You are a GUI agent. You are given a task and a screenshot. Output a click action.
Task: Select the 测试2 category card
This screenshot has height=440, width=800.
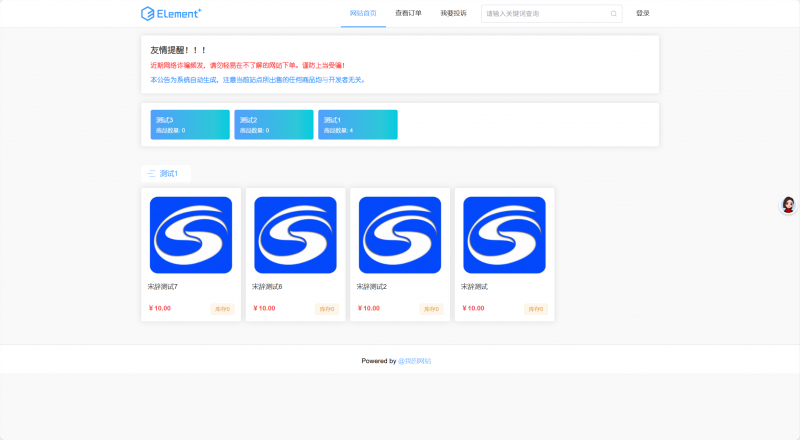coord(274,125)
